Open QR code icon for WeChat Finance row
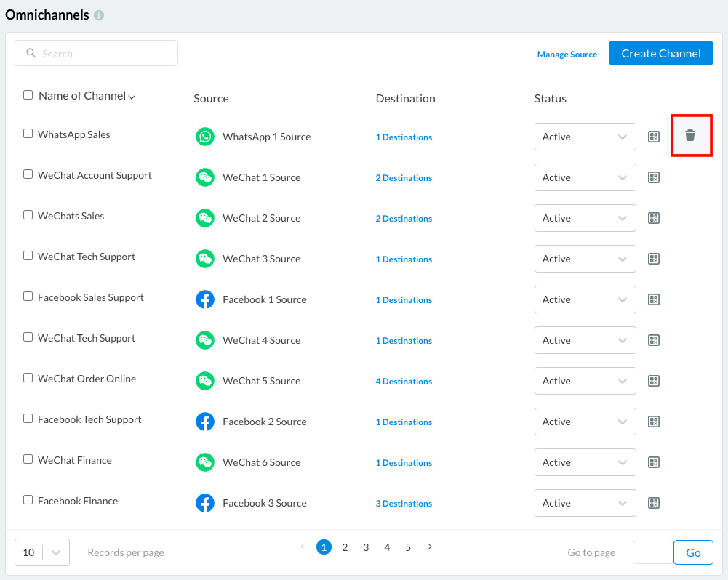 click(x=654, y=462)
